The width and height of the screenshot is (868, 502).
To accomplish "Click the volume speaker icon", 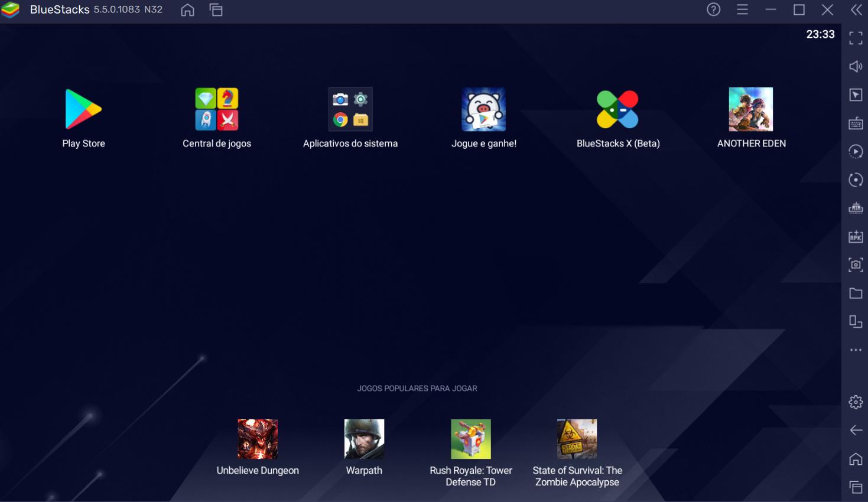I will click(856, 67).
